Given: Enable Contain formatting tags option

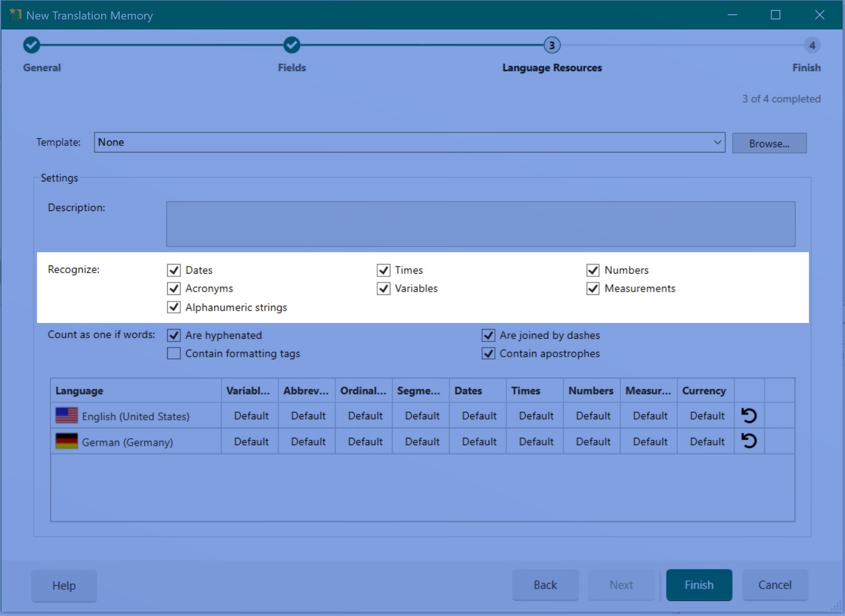Looking at the screenshot, I should (174, 353).
